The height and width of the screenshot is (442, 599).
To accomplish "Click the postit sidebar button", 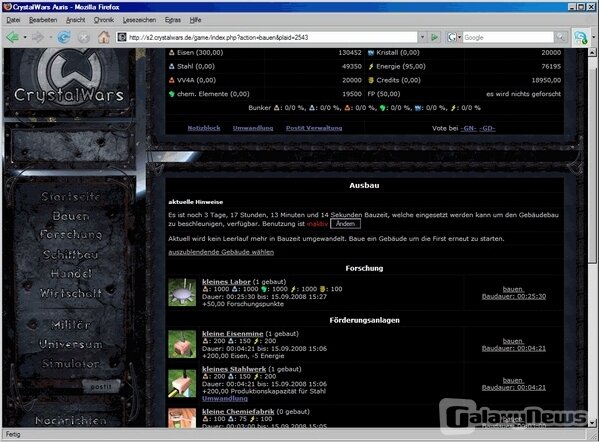I will click(101, 386).
